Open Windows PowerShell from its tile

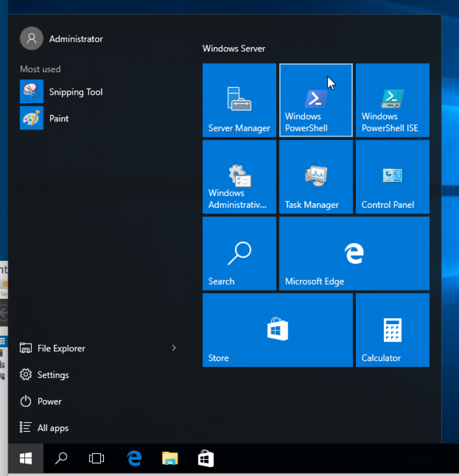click(x=315, y=100)
